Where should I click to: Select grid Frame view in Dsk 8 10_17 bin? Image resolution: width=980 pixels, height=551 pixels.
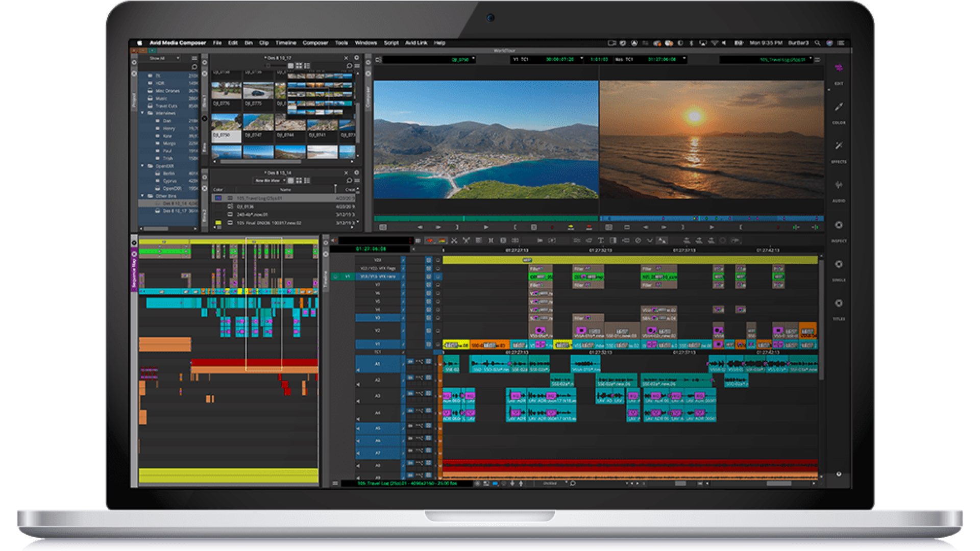299,66
